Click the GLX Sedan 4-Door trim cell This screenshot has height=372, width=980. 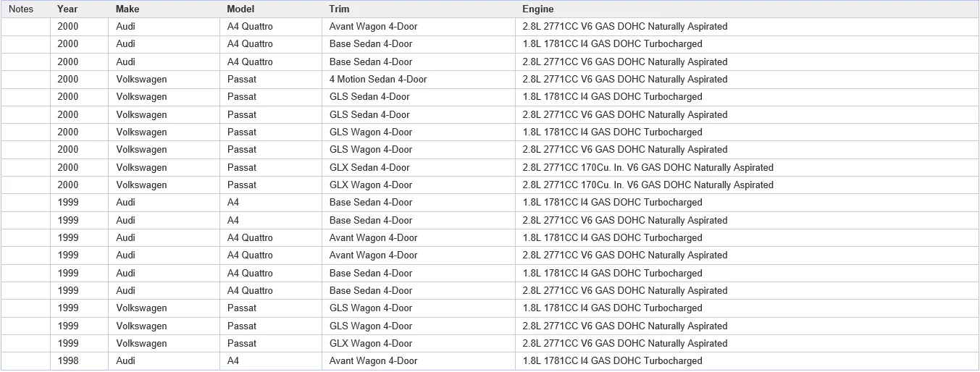tap(419, 167)
